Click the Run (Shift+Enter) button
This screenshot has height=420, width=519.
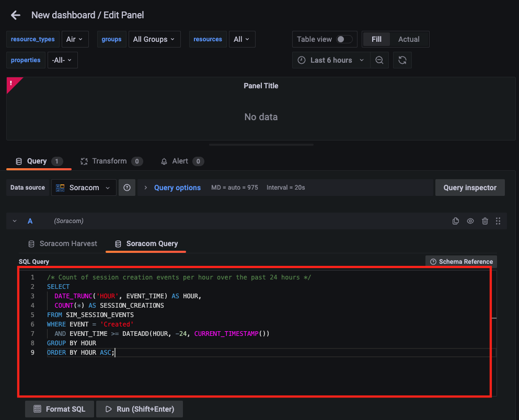(140, 409)
